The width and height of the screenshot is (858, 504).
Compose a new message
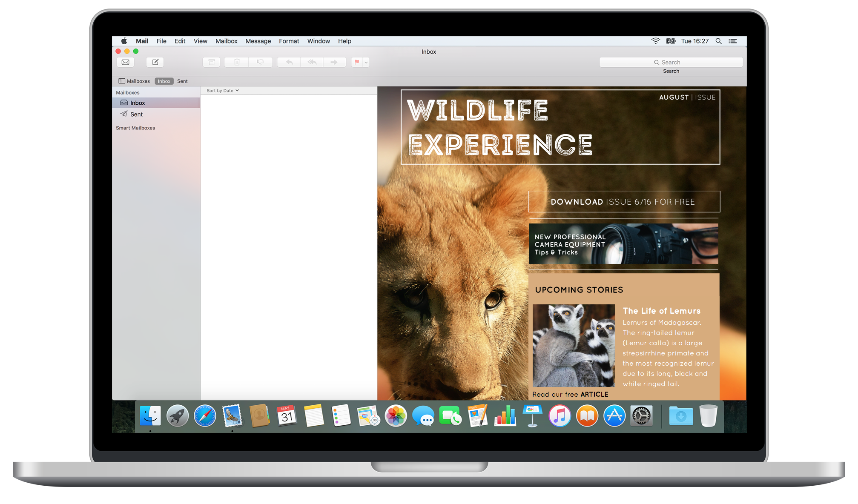point(155,62)
